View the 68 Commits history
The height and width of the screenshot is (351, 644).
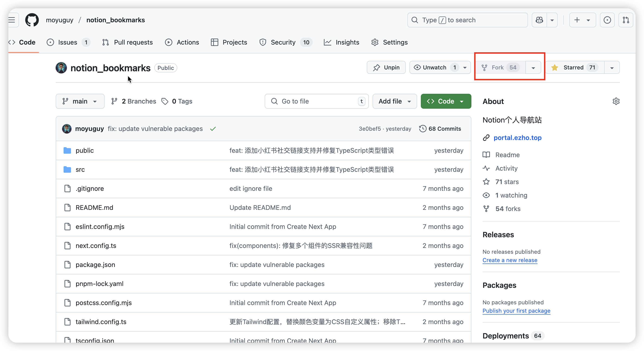[440, 129]
